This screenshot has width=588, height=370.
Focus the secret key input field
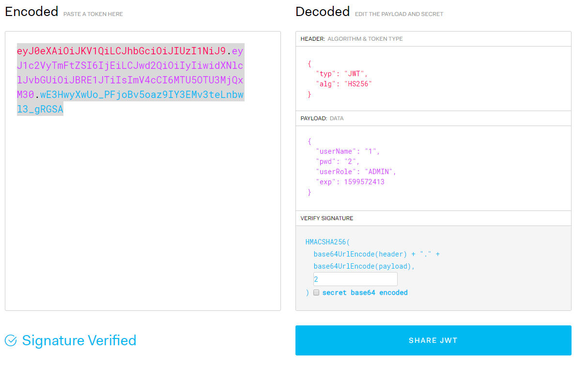click(x=355, y=279)
